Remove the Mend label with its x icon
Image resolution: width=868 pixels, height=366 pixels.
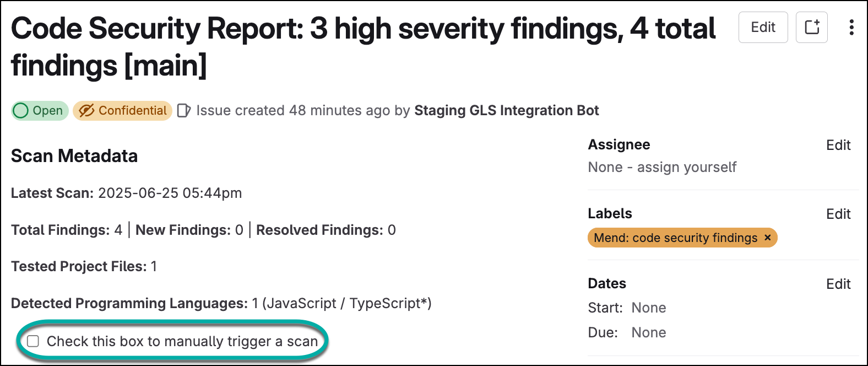[768, 238]
